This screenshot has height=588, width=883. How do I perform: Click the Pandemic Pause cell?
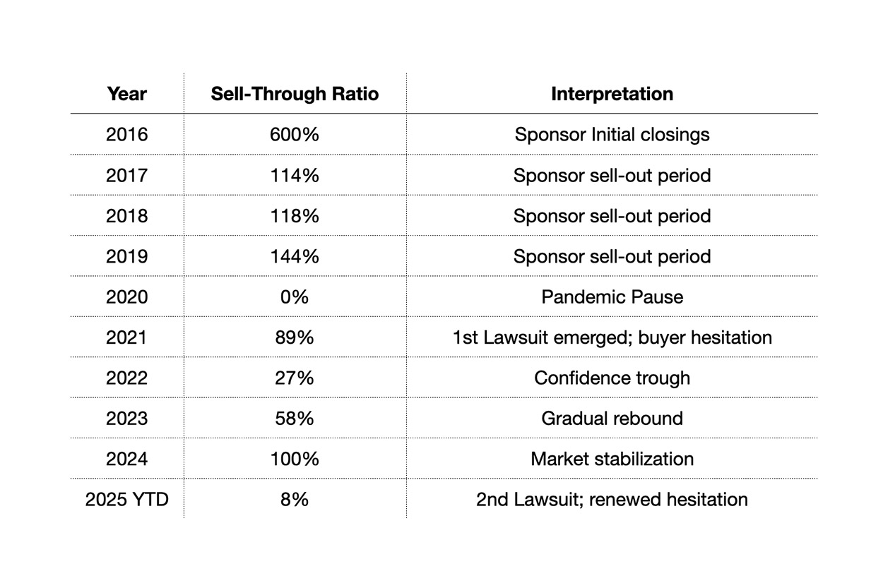612,296
